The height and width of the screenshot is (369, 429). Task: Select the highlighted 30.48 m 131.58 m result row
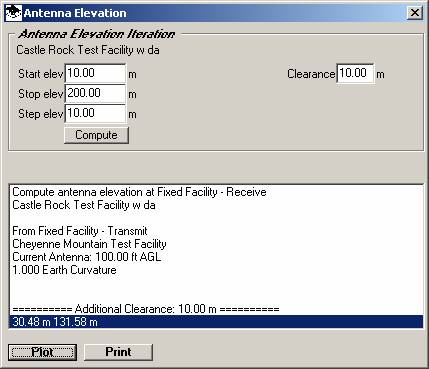216,322
